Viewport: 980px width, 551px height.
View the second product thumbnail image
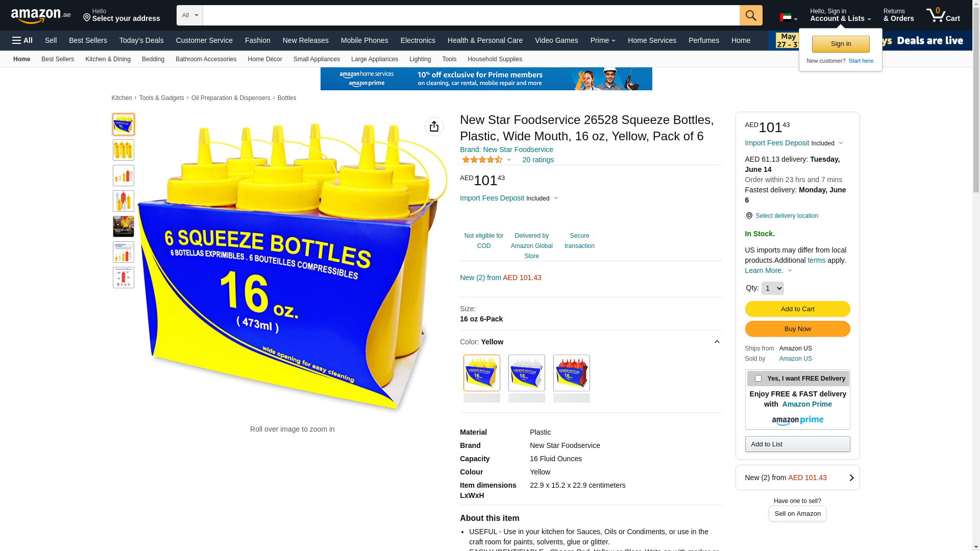coord(124,150)
